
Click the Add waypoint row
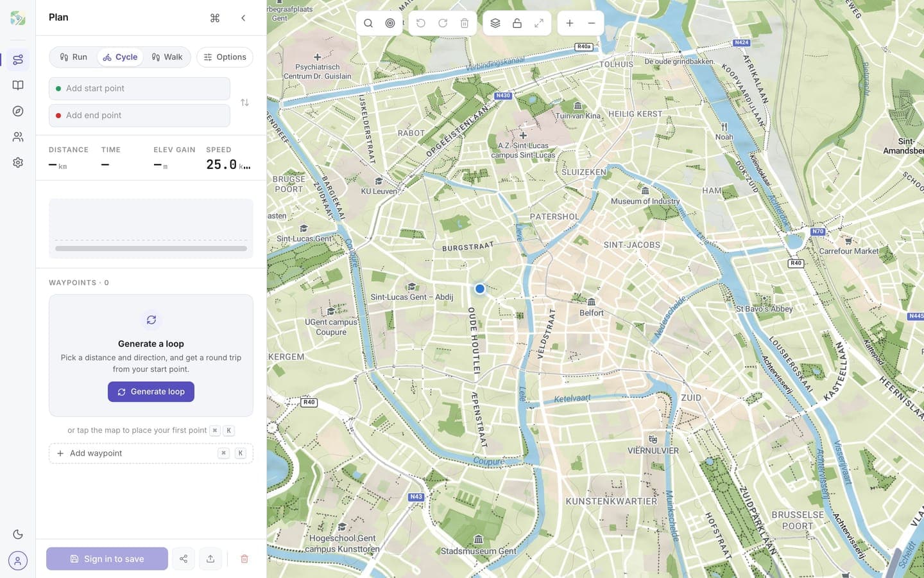(151, 453)
